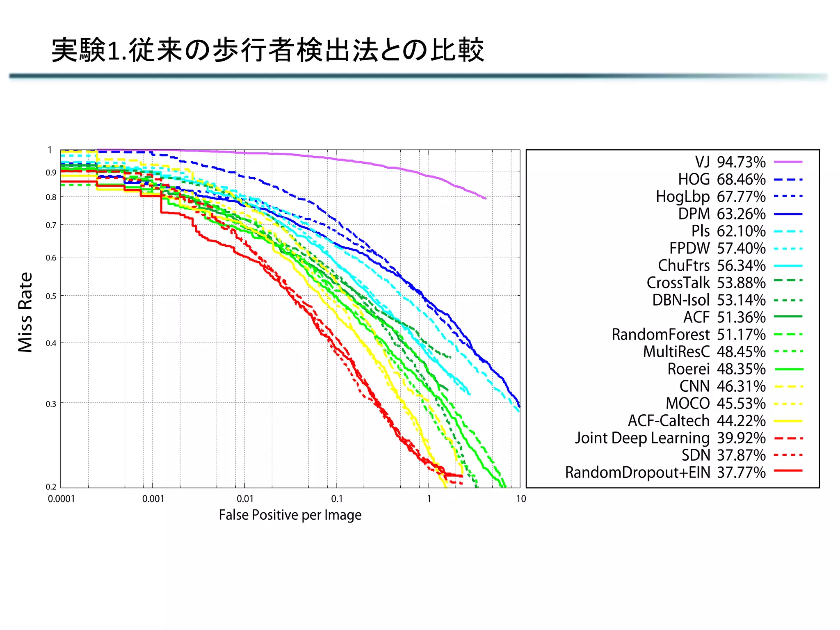The width and height of the screenshot is (840, 630).
Task: Select the DPM solid blue legend line
Action: tap(787, 214)
